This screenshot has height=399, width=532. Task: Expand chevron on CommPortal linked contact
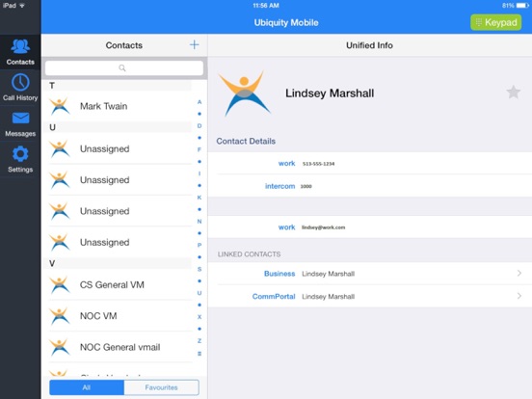[x=519, y=296]
